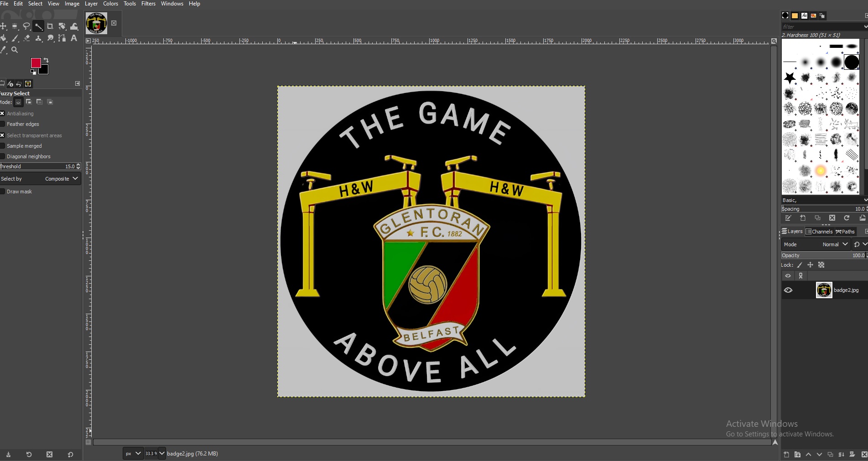Select the Color Picker eyedropper tool
Viewport: 868px width, 461px height.
coord(3,50)
